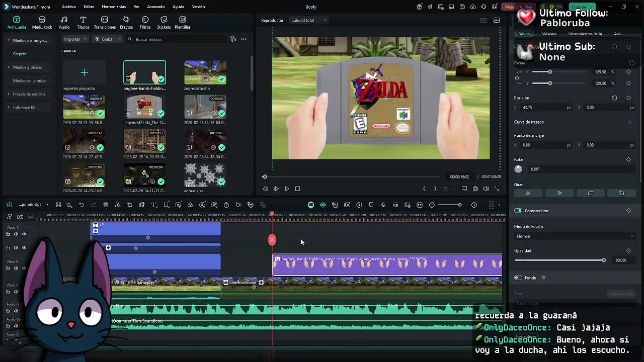
Task: Open the Importar dropdown
Action: [75, 39]
